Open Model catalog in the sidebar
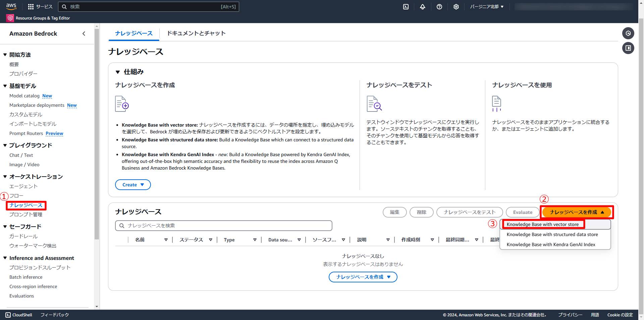This screenshot has width=644, height=320. point(24,96)
